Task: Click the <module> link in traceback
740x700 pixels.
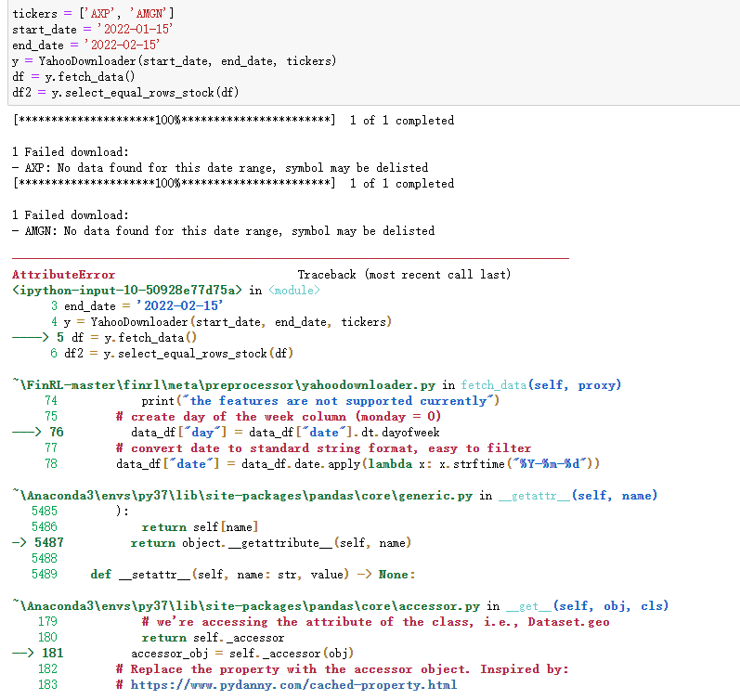Action: (x=294, y=291)
